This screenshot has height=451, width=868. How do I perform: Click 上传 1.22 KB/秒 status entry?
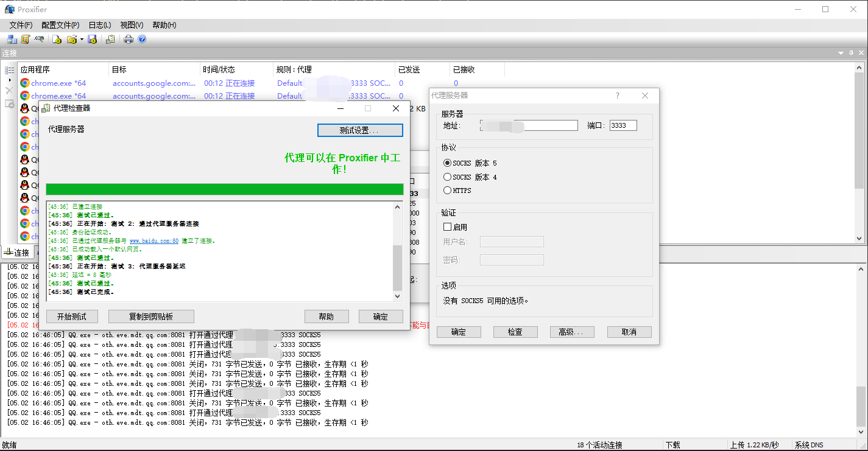pyautogui.click(x=754, y=446)
